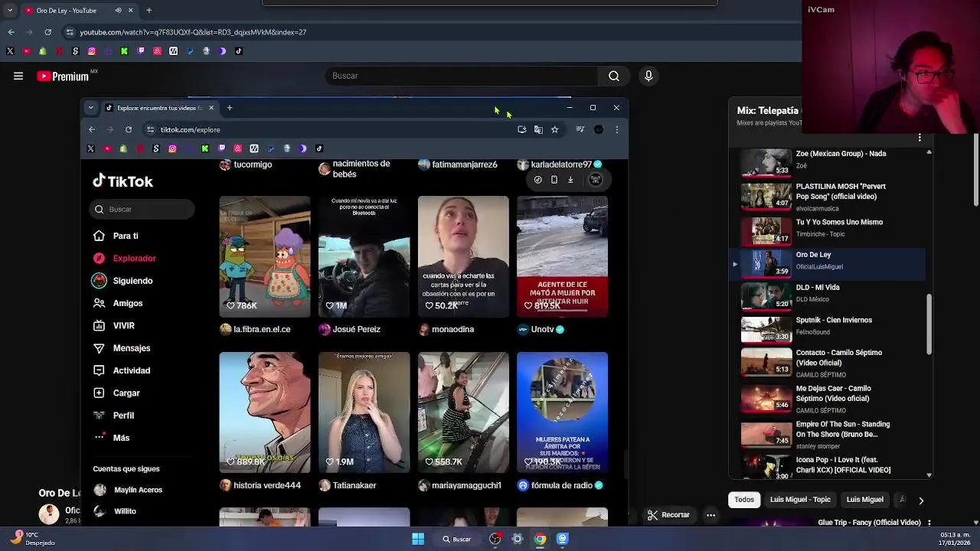980x551 pixels.
Task: Open TikTok Para ti feed
Action: pyautogui.click(x=126, y=236)
